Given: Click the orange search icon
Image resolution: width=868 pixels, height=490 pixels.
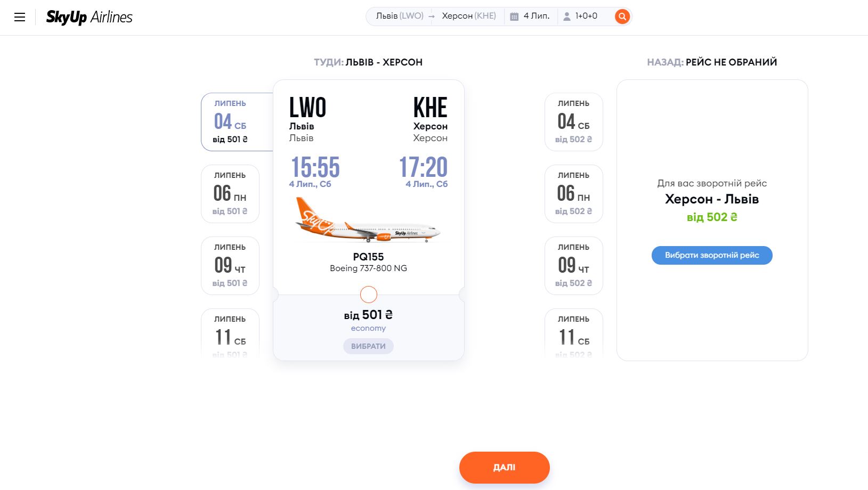Looking at the screenshot, I should [x=622, y=17].
